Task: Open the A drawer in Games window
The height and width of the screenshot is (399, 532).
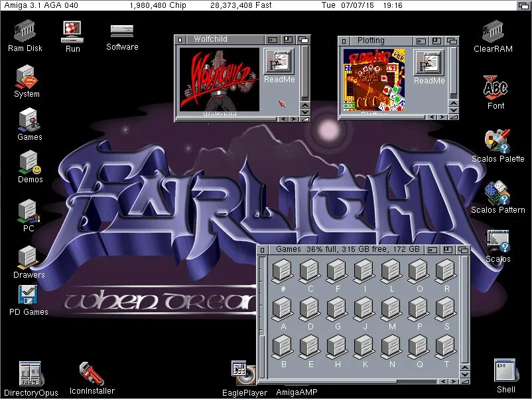Action: tap(283, 313)
